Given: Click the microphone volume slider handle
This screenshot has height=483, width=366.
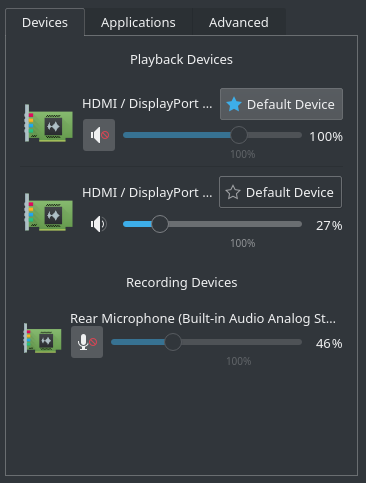Looking at the screenshot, I should (x=173, y=342).
